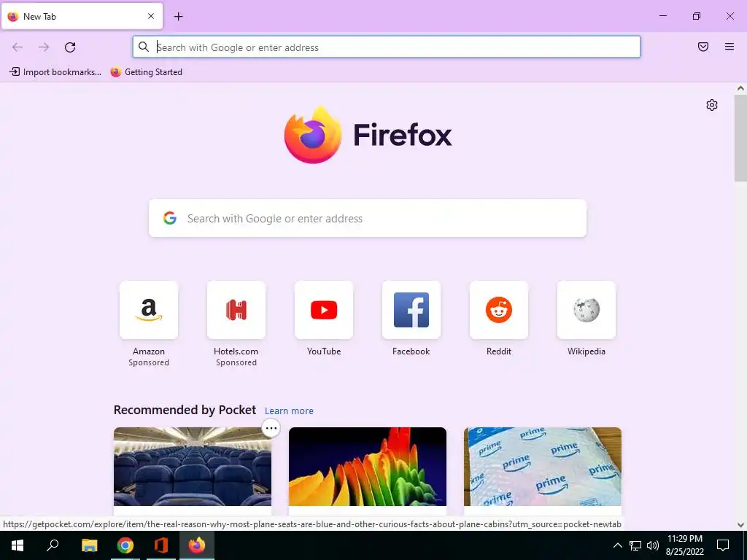Open the YouTube shortcut tile
Screen dimensions: 747x560
click(323, 310)
